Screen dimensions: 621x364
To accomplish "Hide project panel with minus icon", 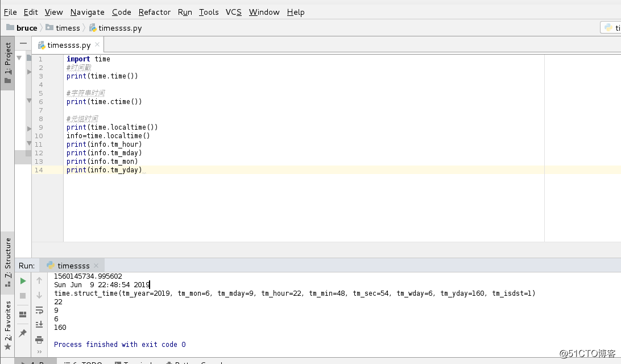I will 23,43.
